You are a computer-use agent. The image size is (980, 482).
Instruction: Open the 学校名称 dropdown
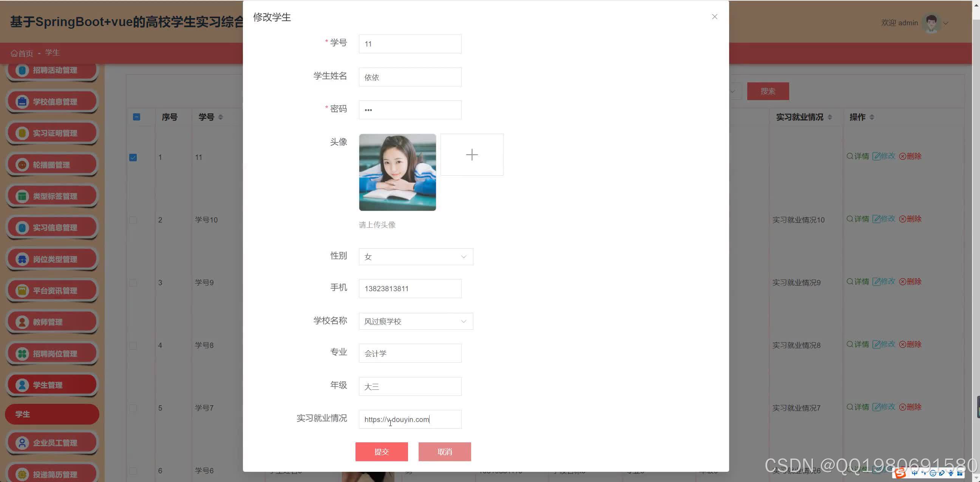(x=416, y=321)
